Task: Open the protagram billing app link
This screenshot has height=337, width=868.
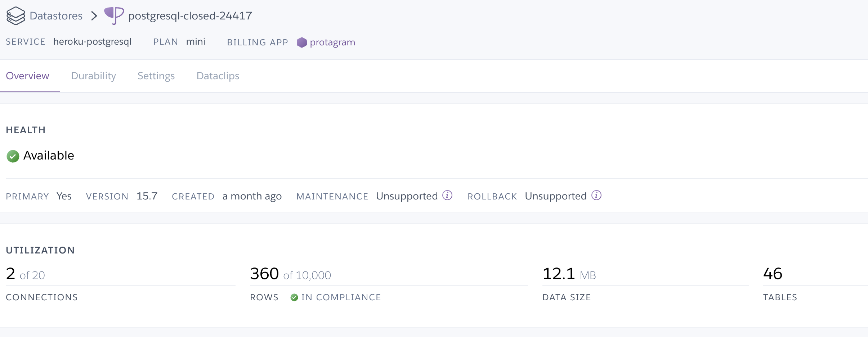Action: 332,42
